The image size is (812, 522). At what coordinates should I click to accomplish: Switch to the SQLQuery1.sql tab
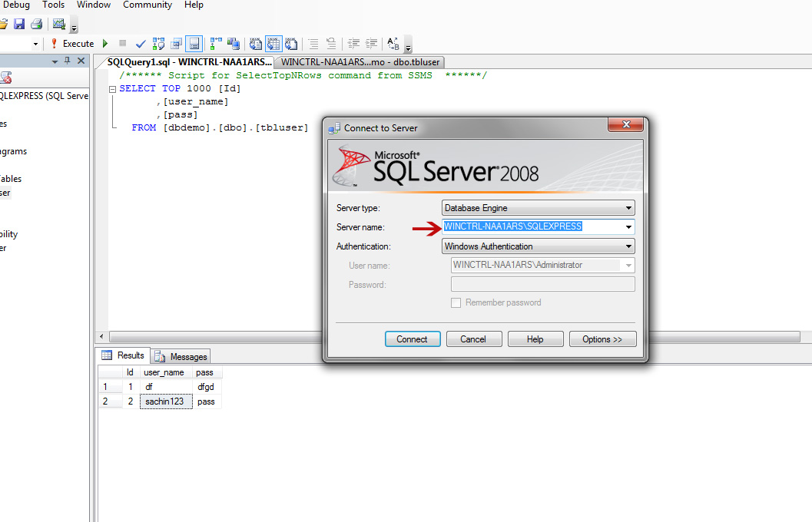(x=190, y=62)
